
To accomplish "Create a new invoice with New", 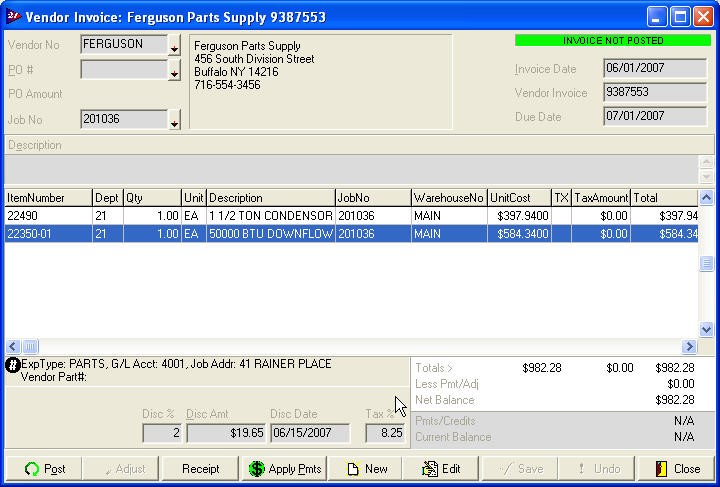I will [x=366, y=469].
